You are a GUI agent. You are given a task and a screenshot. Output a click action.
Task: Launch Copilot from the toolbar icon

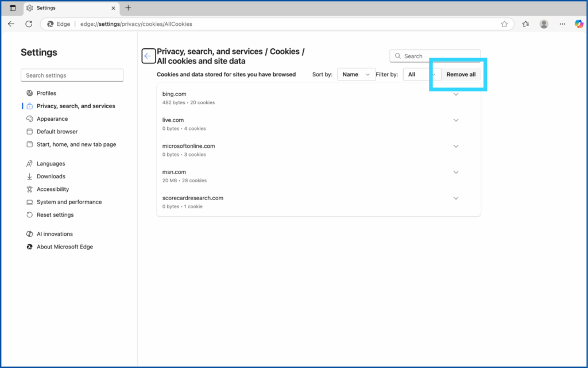pos(578,24)
